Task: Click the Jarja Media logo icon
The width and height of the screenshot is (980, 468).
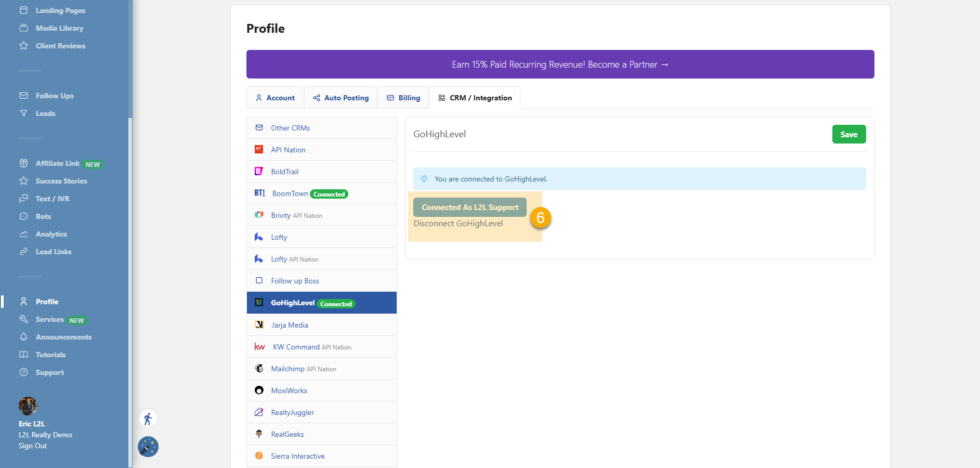Action: [259, 324]
